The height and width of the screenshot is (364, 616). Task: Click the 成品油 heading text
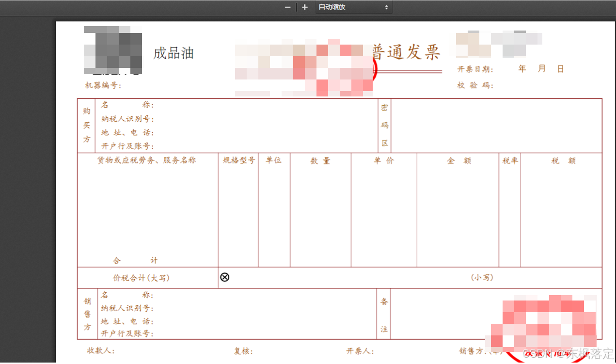tap(174, 53)
